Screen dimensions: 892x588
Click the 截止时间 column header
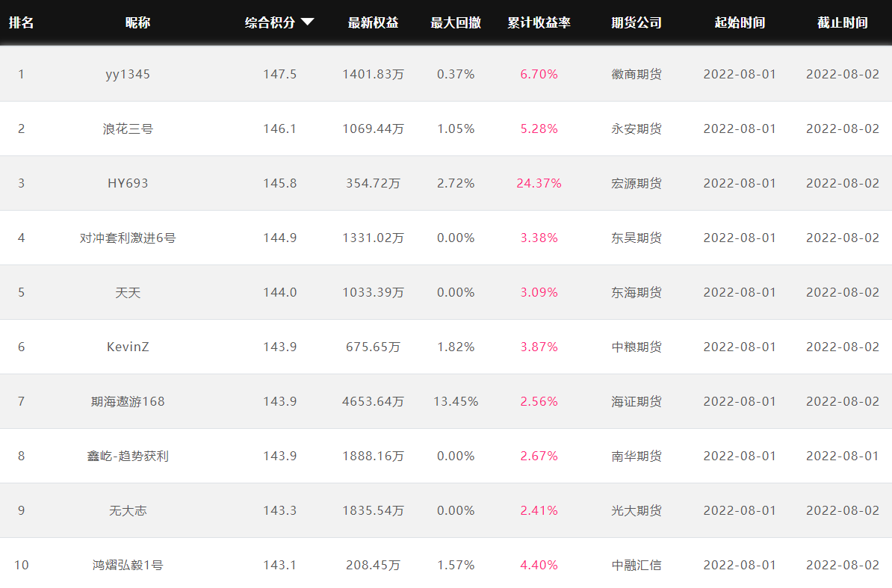click(x=843, y=22)
